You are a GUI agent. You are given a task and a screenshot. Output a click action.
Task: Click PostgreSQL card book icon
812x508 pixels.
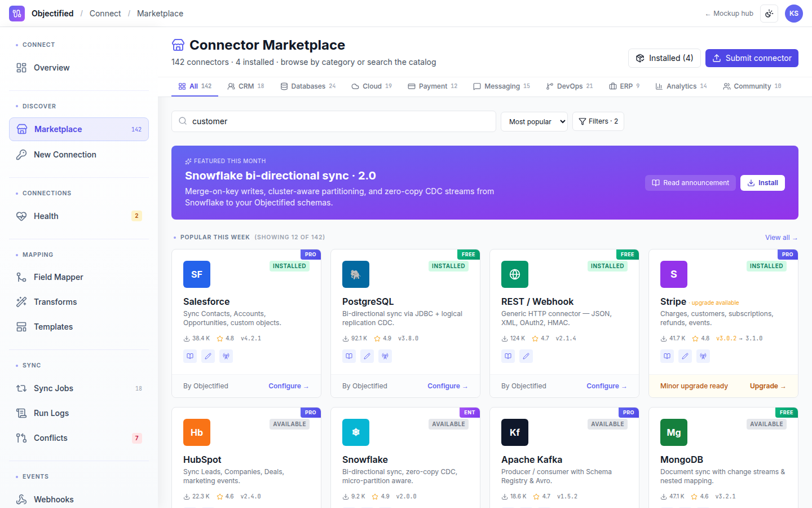(x=349, y=356)
